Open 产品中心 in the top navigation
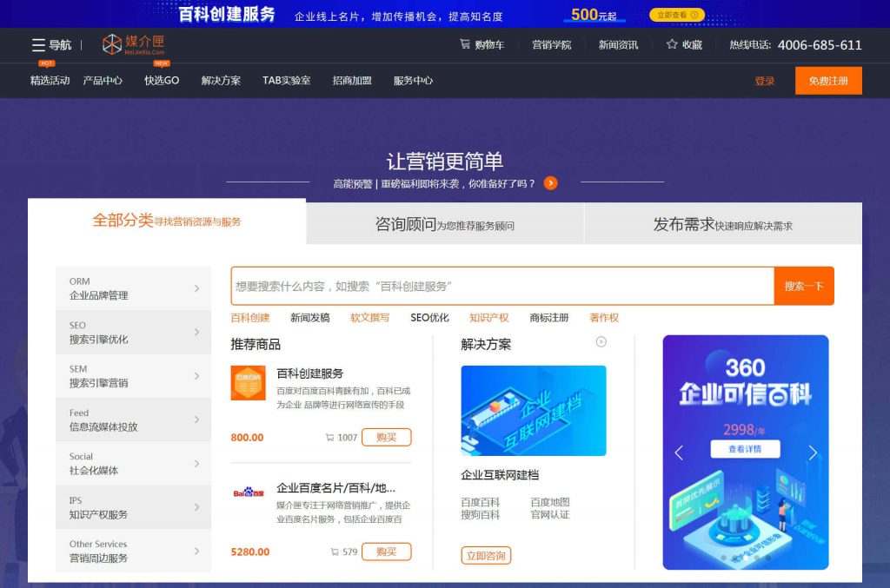890x588 pixels. coord(103,81)
